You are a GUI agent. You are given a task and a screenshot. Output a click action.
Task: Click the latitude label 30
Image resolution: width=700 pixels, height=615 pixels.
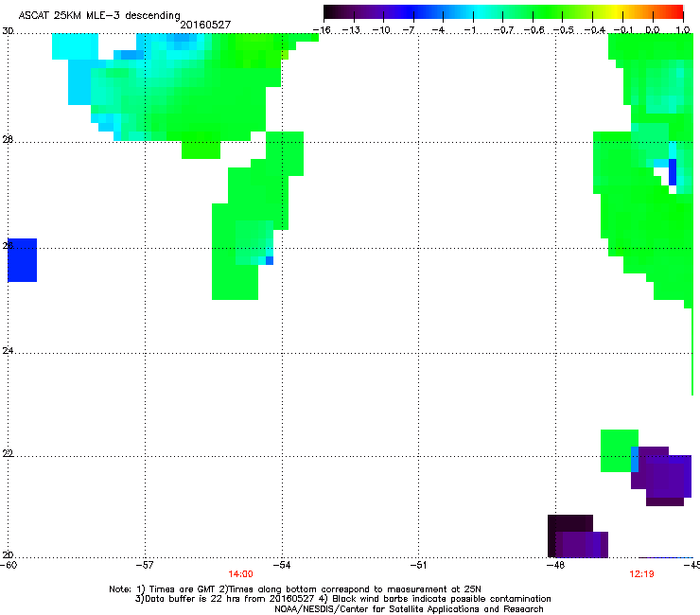[x=8, y=31]
